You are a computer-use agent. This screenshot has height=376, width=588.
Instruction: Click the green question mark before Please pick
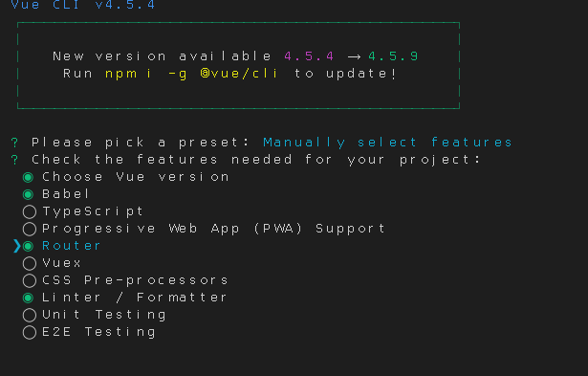[14, 143]
